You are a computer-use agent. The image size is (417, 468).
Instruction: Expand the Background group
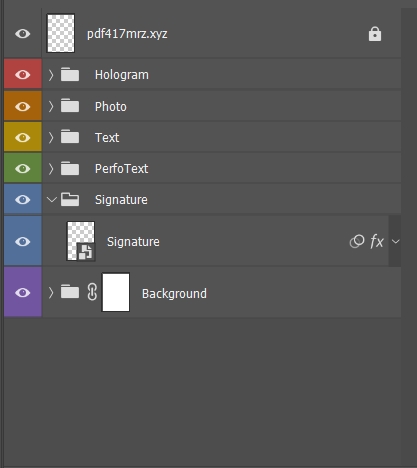click(51, 292)
